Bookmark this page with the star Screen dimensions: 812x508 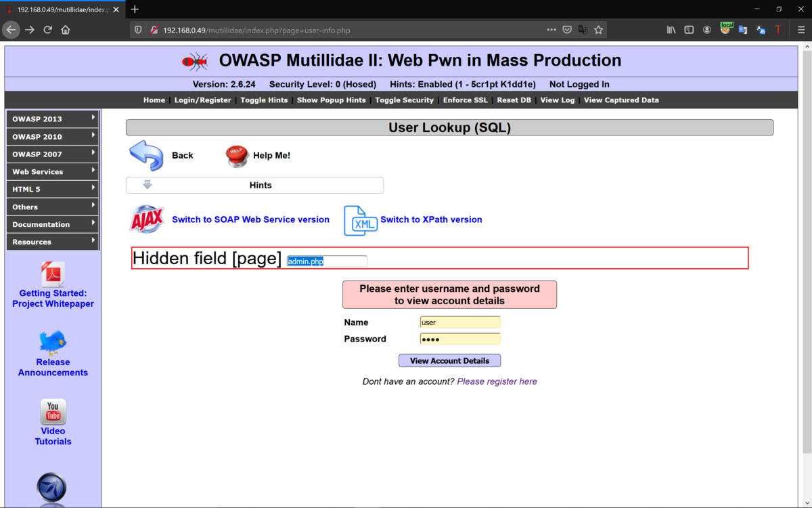tap(598, 30)
